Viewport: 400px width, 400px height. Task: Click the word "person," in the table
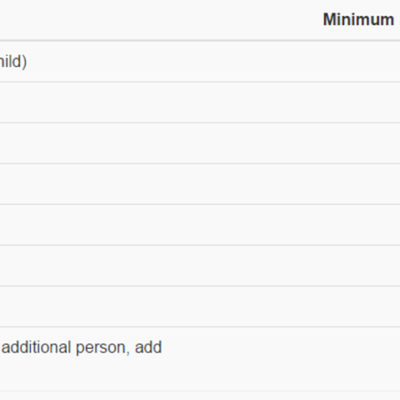[103, 348]
